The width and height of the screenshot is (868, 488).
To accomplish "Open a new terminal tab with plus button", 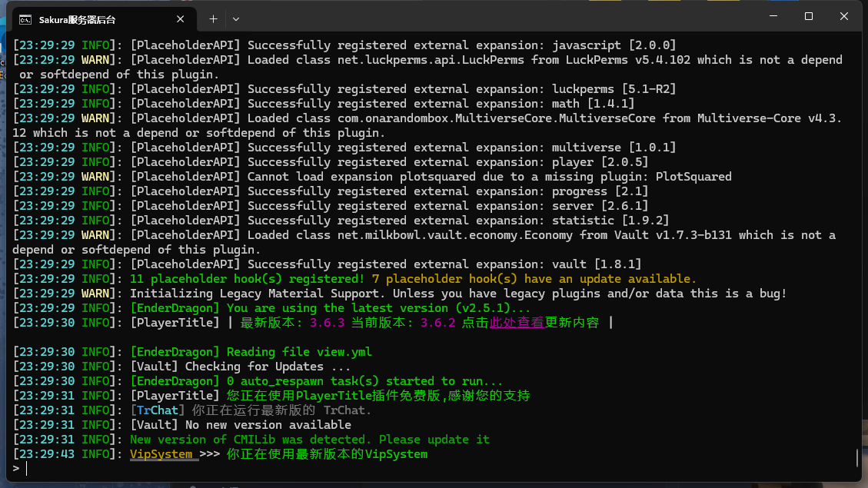I will 213,19.
